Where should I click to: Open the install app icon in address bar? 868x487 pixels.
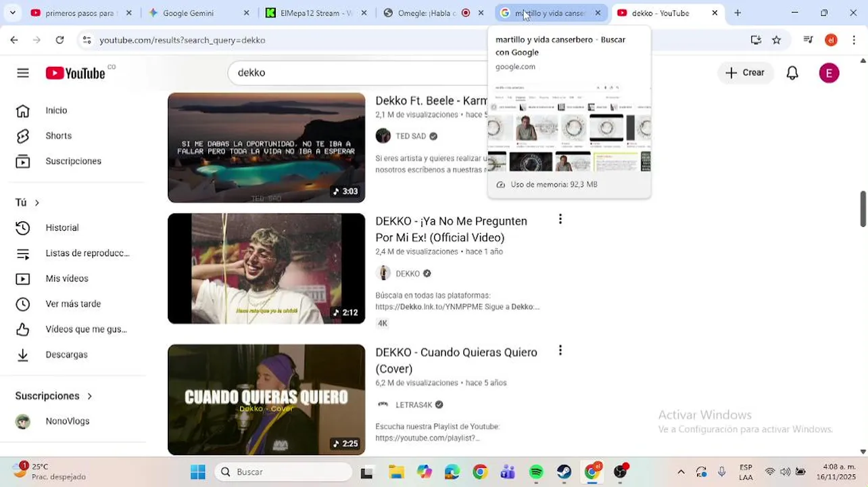(756, 40)
